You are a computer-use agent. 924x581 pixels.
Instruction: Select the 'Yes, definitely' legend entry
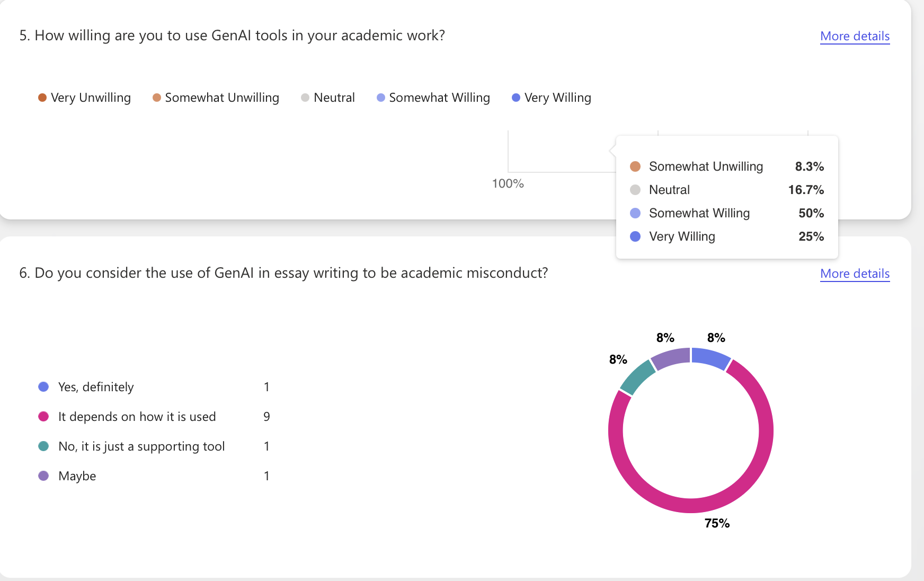(x=96, y=387)
